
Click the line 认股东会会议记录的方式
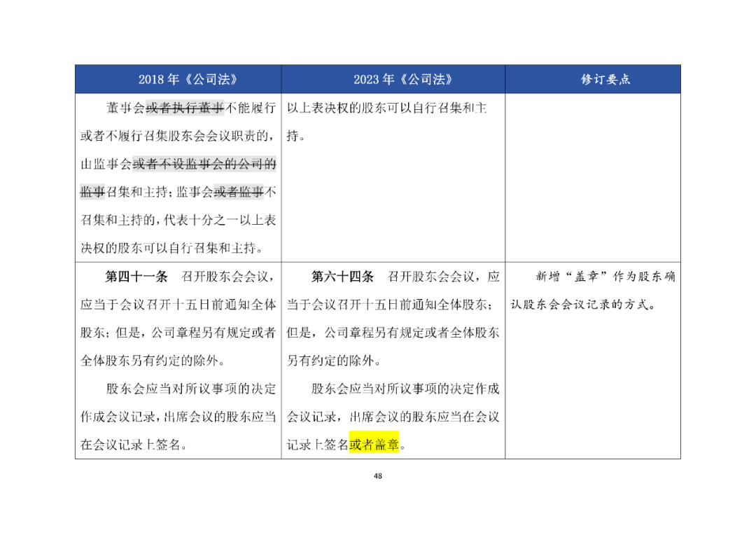(x=582, y=305)
